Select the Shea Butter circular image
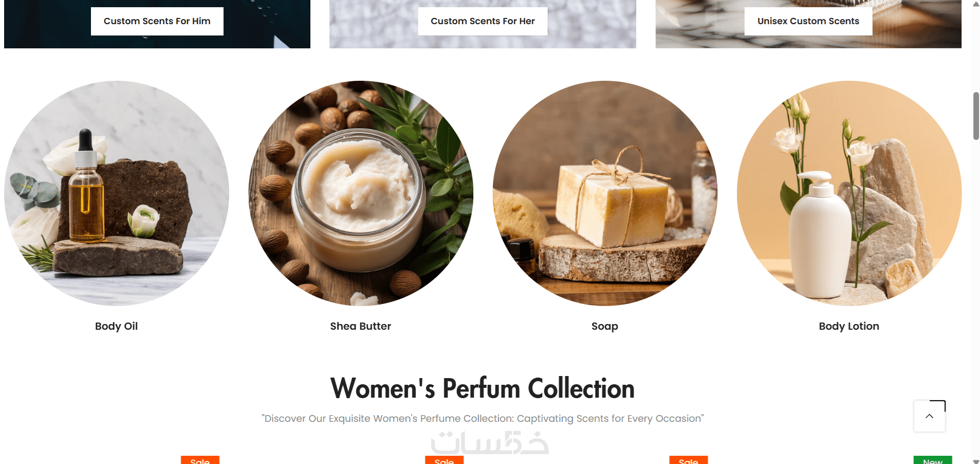 [361, 193]
